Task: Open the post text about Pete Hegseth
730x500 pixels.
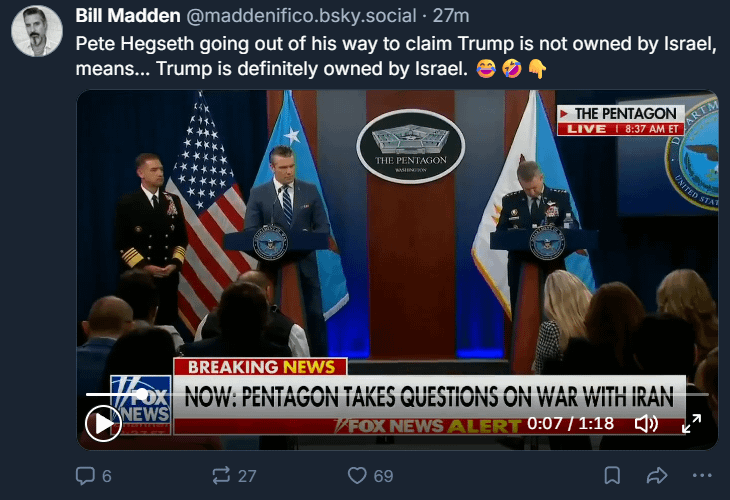Action: pyautogui.click(x=396, y=56)
